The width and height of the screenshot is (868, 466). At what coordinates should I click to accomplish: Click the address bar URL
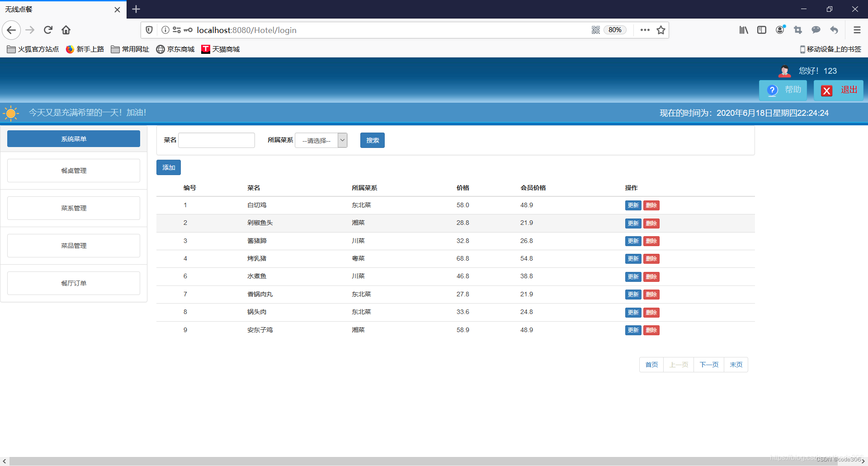pos(247,30)
